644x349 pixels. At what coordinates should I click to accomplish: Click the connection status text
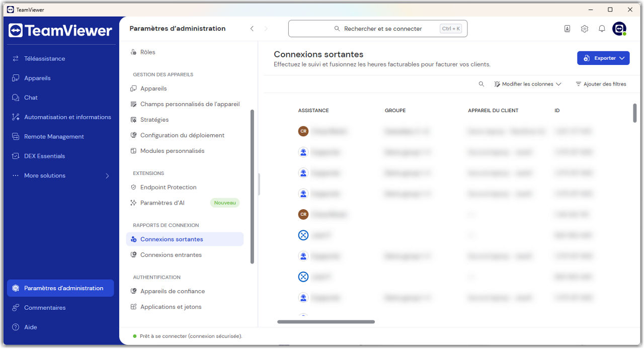coord(191,336)
